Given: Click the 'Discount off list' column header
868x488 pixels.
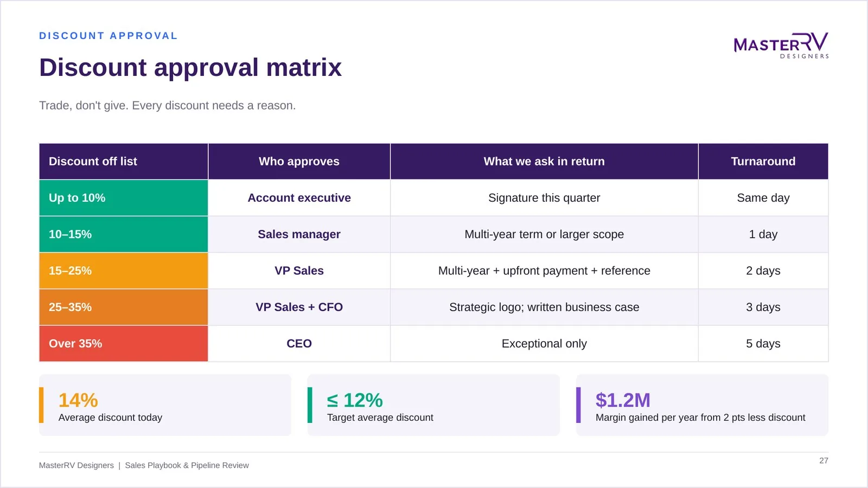Looking at the screenshot, I should click(x=124, y=161).
